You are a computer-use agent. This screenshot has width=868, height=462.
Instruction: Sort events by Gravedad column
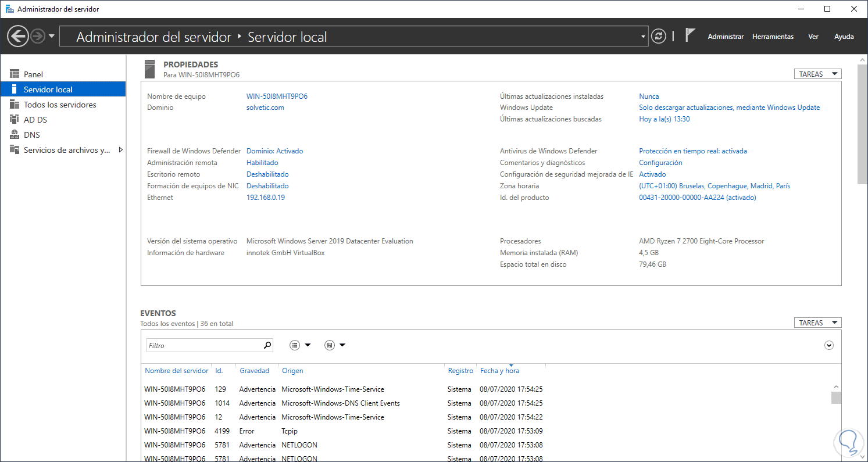(x=255, y=371)
